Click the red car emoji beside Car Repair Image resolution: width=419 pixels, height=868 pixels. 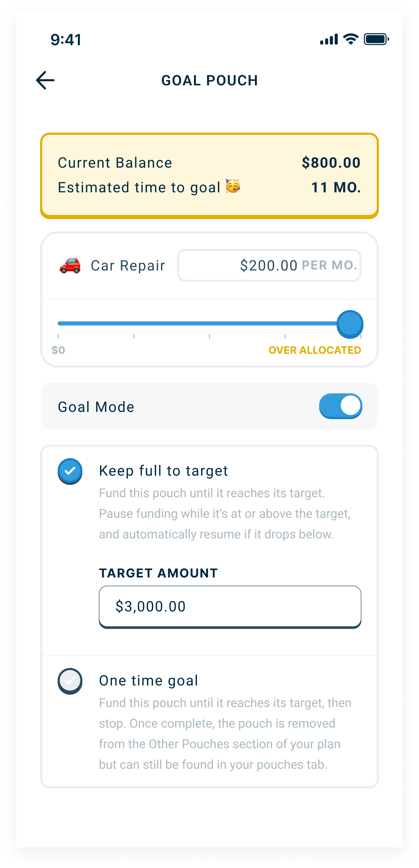coord(69,266)
